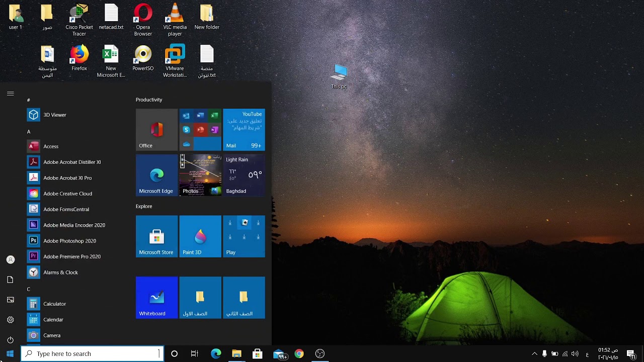
Task: Launch Adobe Media Encoder 2020
Action: pyautogui.click(x=73, y=225)
